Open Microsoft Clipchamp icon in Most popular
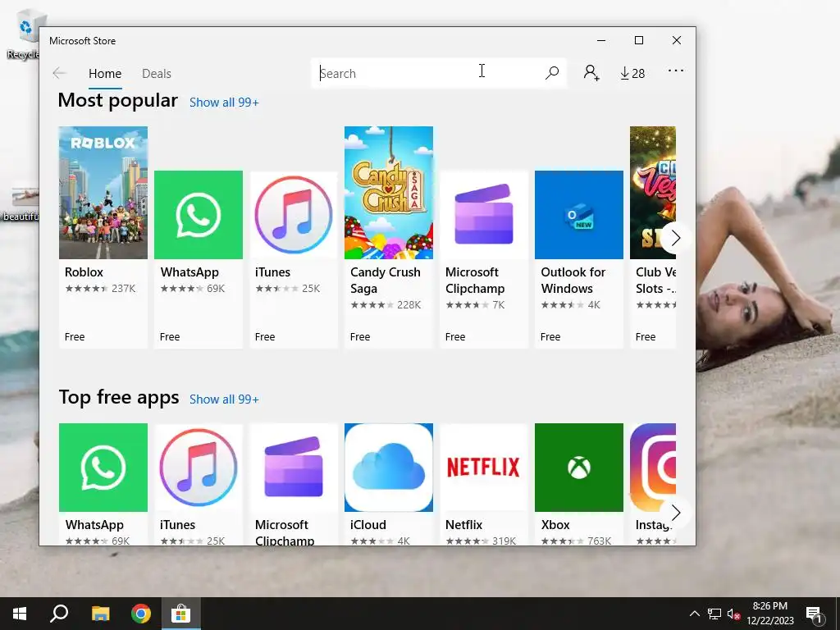The width and height of the screenshot is (840, 630). tap(484, 215)
